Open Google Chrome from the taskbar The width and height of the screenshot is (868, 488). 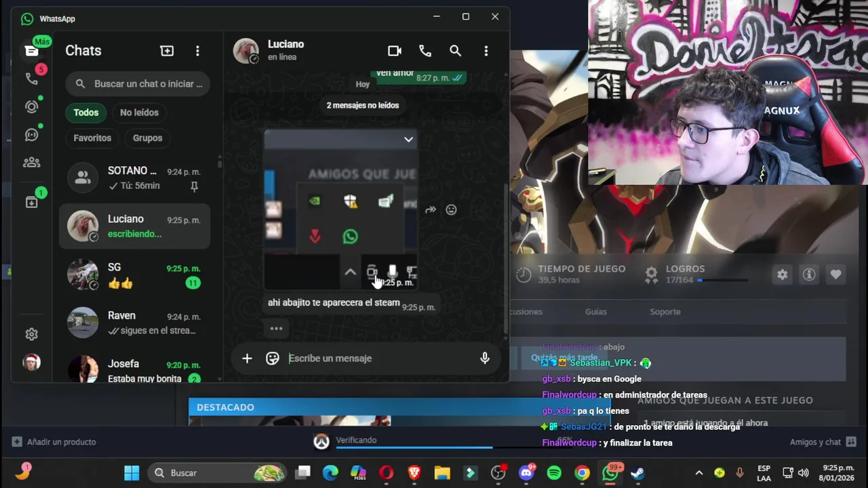[582, 473]
